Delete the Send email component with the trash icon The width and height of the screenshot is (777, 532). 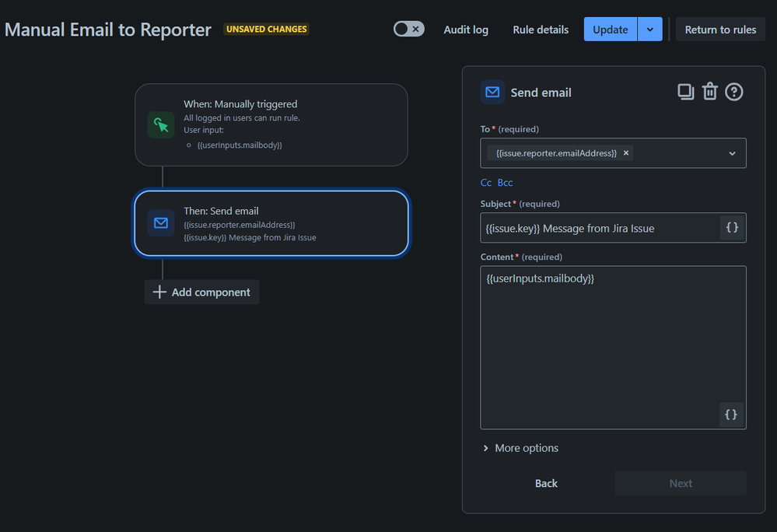click(709, 91)
